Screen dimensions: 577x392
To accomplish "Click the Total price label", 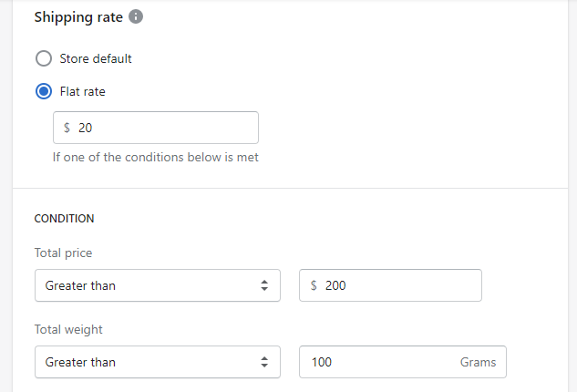I will [63, 253].
